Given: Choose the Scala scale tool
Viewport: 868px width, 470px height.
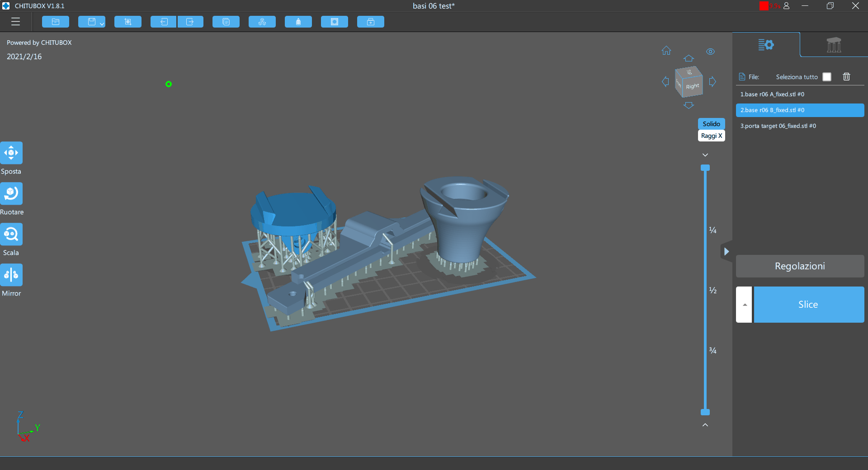Looking at the screenshot, I should 11,234.
